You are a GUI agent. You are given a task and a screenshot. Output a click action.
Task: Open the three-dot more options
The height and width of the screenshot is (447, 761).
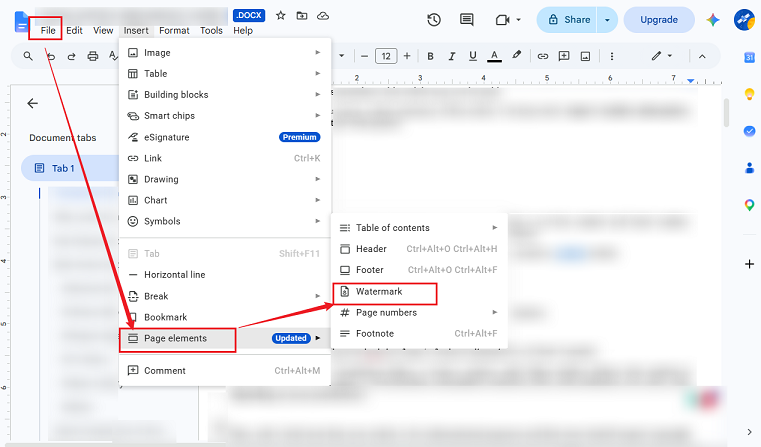pyautogui.click(x=612, y=56)
